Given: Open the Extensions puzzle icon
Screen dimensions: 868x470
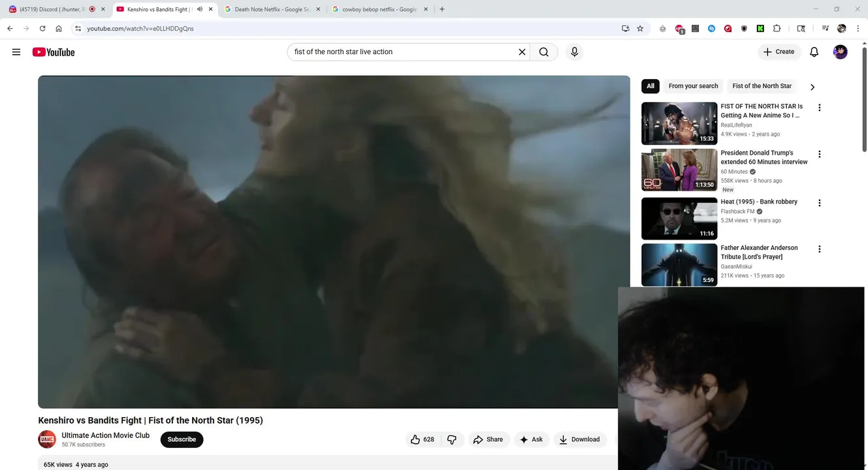Looking at the screenshot, I should (777, 29).
